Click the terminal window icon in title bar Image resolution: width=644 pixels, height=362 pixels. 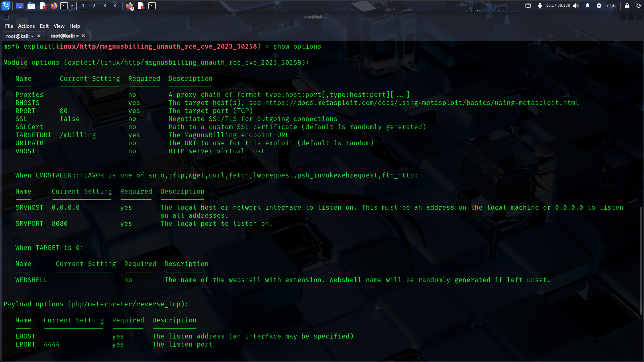tap(6, 17)
